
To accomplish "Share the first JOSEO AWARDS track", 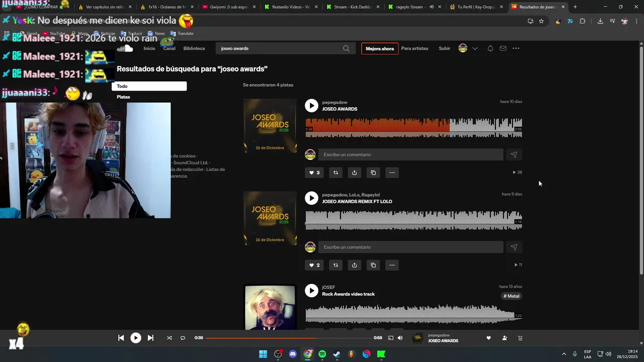I will coord(354,172).
